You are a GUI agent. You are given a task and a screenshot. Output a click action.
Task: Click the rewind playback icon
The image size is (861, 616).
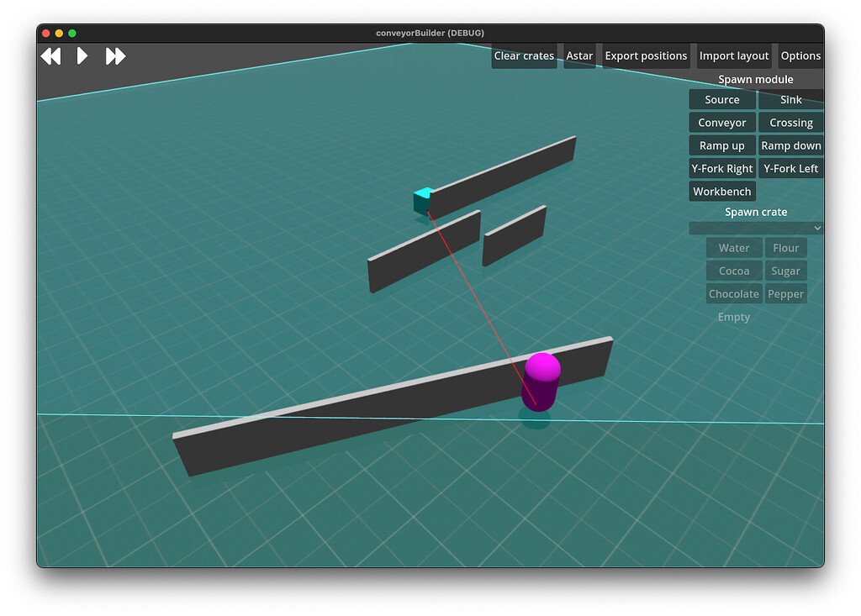pos(50,56)
